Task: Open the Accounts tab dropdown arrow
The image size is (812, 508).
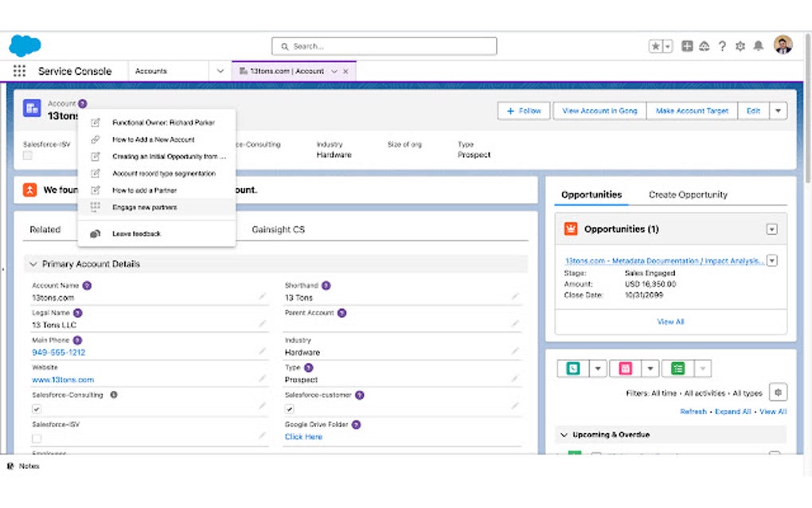Action: click(x=220, y=71)
